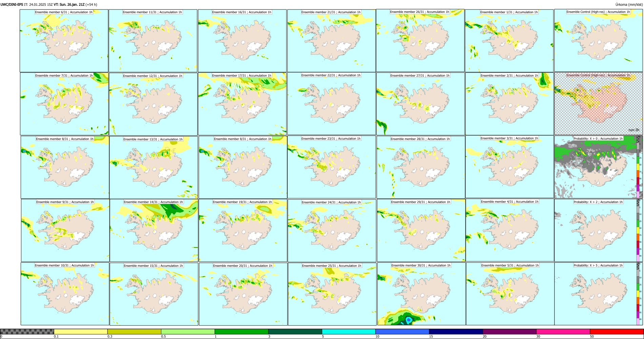Open the Ensemble member 11/31 map panel
This screenshot has width=644, height=339.
coord(153,41)
